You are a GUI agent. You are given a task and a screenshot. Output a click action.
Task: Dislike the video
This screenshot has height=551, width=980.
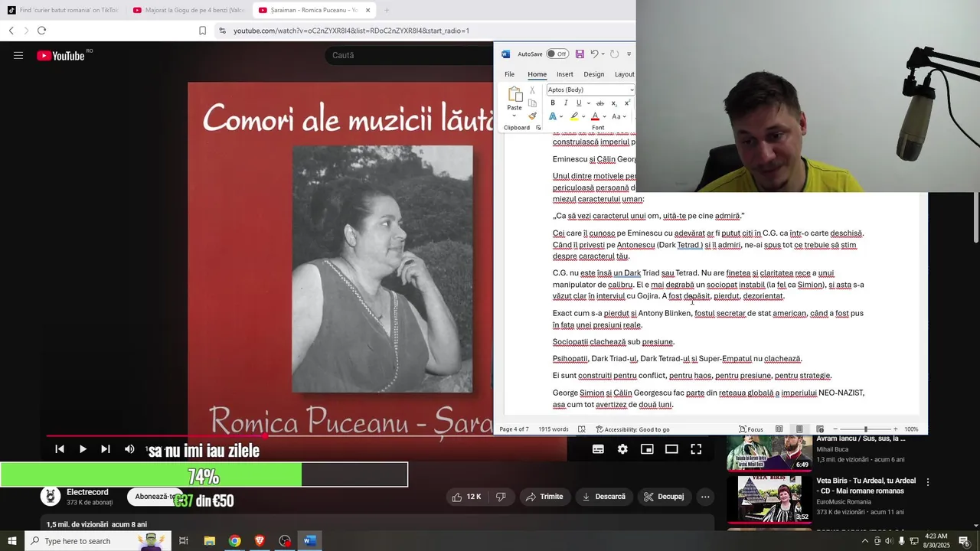501,497
